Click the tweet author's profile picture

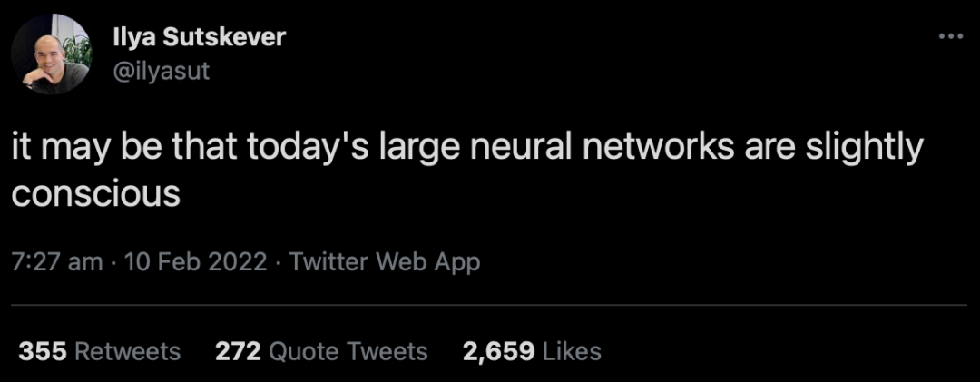51,54
